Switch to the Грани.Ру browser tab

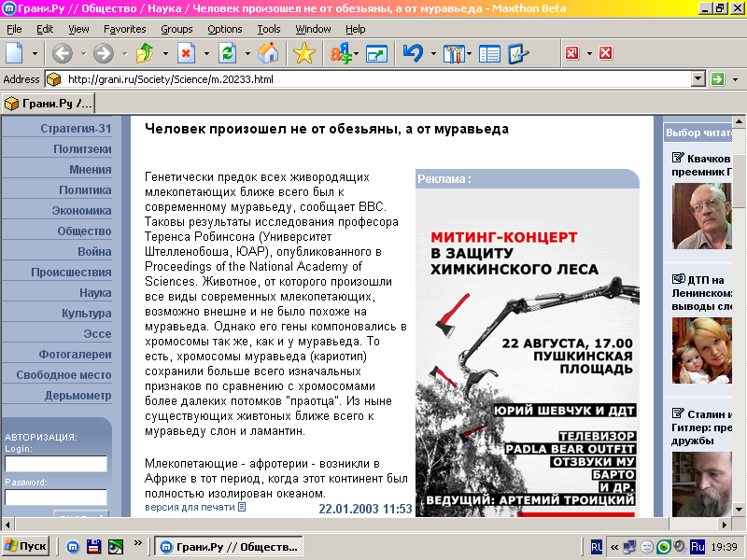point(49,103)
